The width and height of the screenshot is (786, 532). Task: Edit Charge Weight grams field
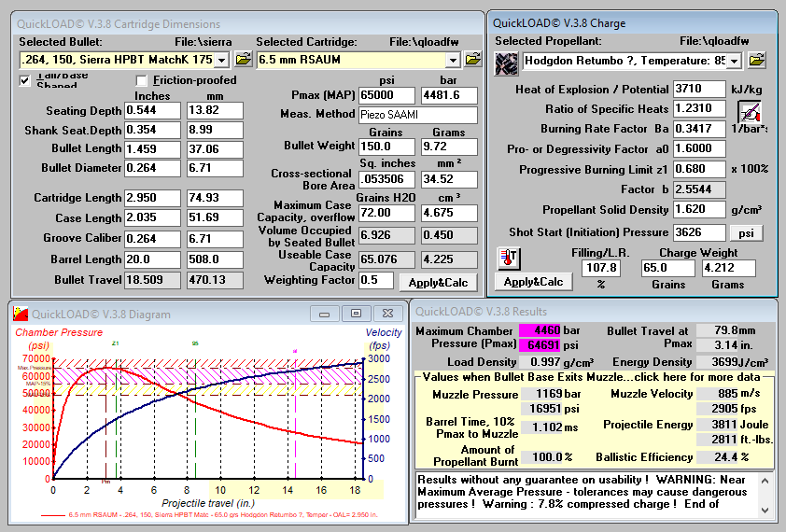click(x=728, y=268)
